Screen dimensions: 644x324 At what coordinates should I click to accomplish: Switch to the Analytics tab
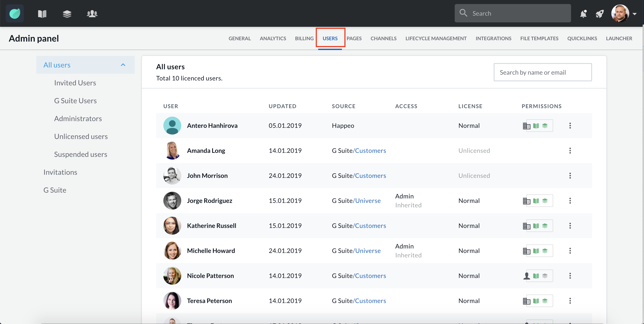(273, 38)
